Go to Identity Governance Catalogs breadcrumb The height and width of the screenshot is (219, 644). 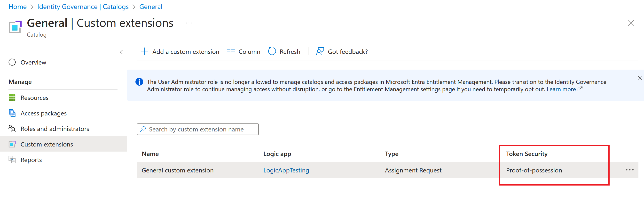tap(83, 7)
